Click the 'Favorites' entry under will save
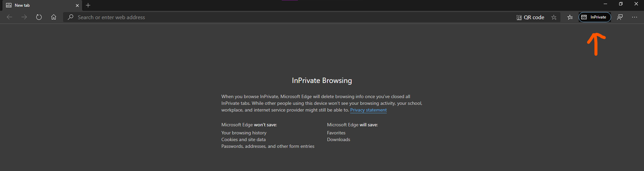 click(x=336, y=133)
